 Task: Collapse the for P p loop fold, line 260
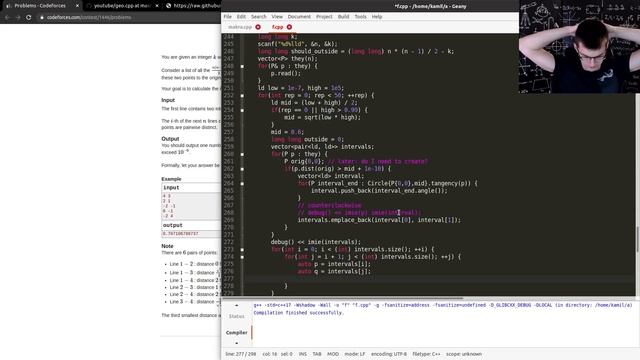click(242, 154)
